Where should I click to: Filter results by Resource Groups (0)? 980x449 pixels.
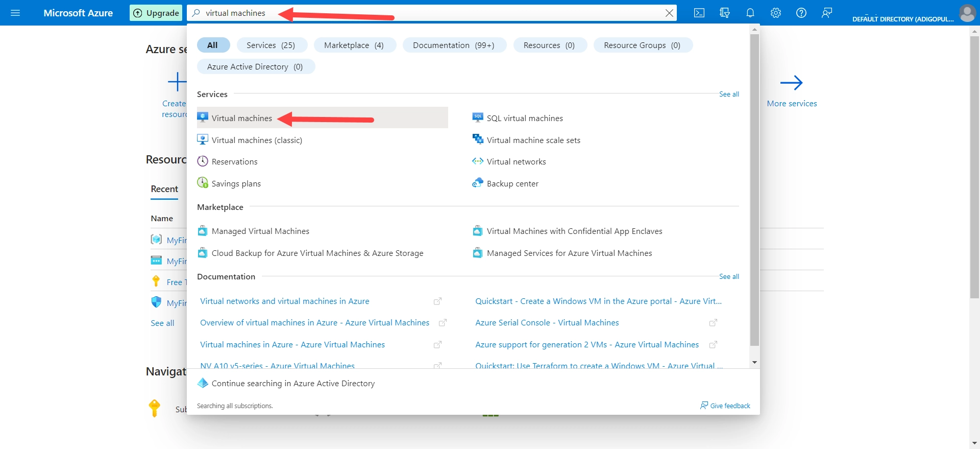pyautogui.click(x=642, y=45)
